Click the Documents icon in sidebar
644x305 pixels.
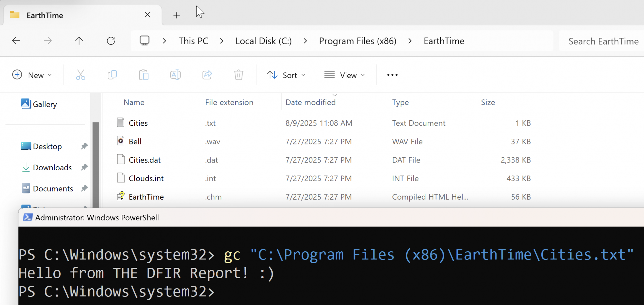tap(26, 188)
